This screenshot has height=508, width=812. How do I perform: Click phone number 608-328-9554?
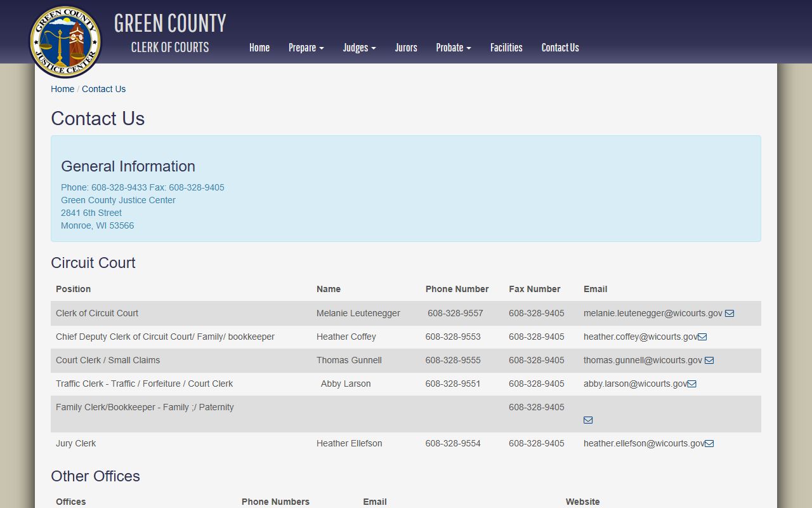(453, 443)
